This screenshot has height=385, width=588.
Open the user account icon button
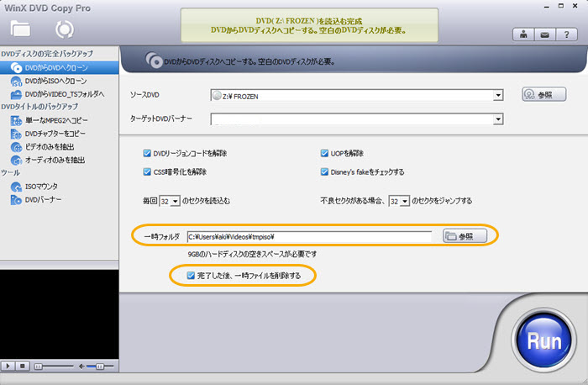523,35
